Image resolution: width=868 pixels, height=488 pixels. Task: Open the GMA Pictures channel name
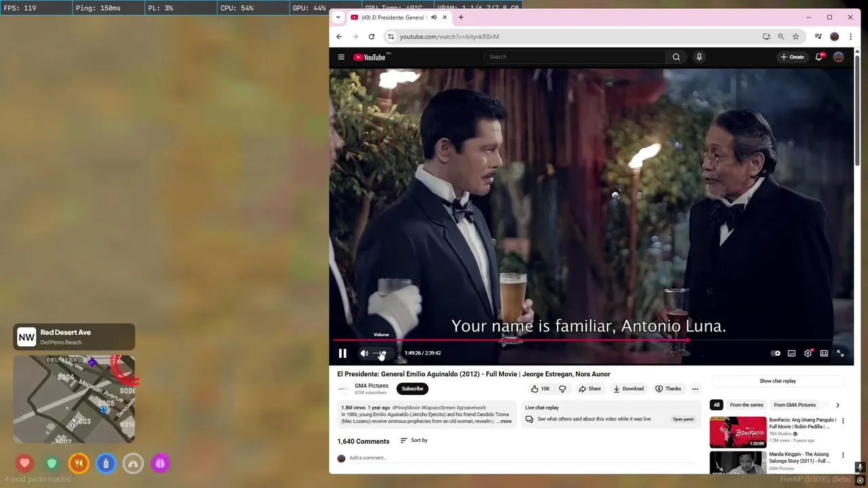[372, 386]
